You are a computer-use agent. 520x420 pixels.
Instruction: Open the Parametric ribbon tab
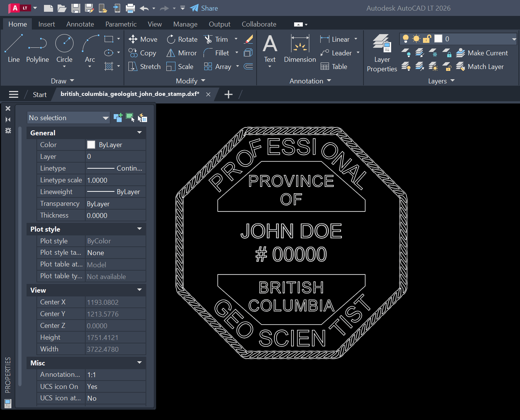(x=121, y=24)
